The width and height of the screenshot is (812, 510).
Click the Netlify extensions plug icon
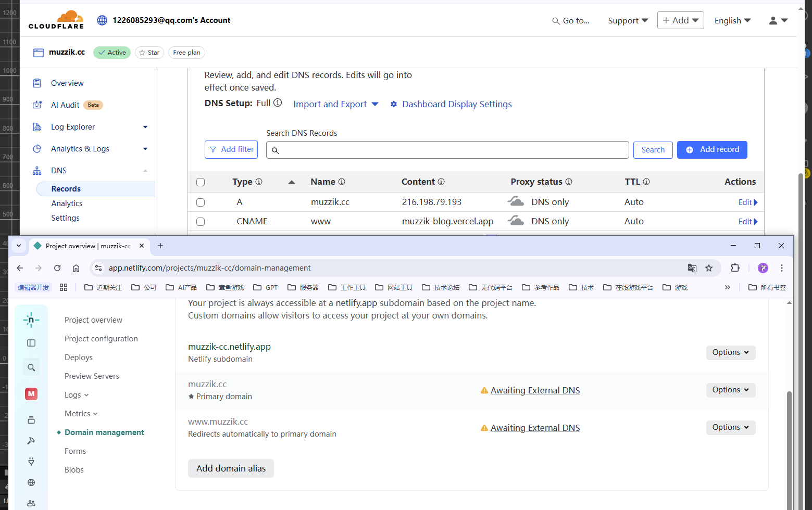tap(31, 462)
